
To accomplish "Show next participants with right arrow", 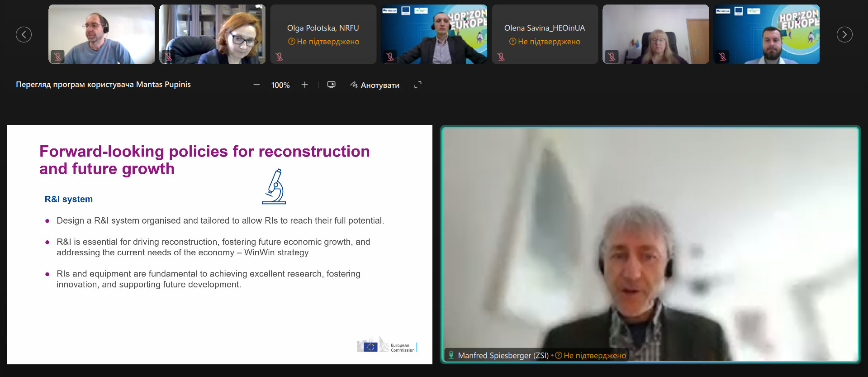I will (844, 34).
